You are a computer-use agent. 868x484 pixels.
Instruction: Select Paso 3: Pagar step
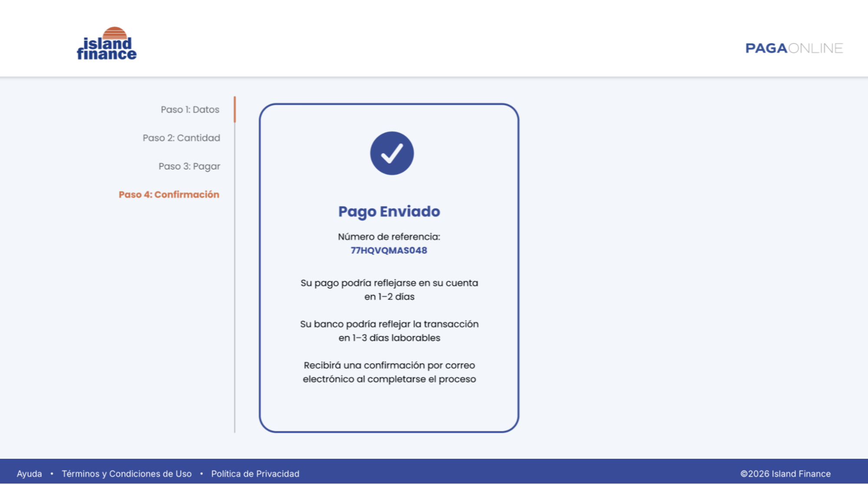pyautogui.click(x=189, y=166)
